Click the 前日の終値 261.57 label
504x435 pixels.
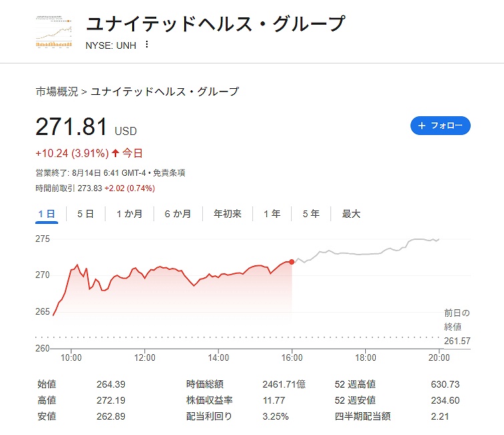[457, 327]
